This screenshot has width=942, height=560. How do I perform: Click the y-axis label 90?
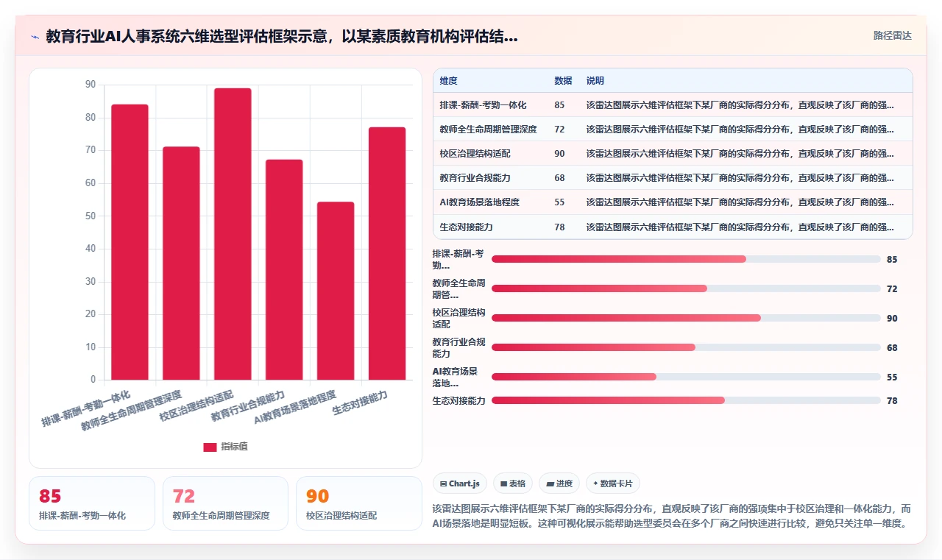91,85
